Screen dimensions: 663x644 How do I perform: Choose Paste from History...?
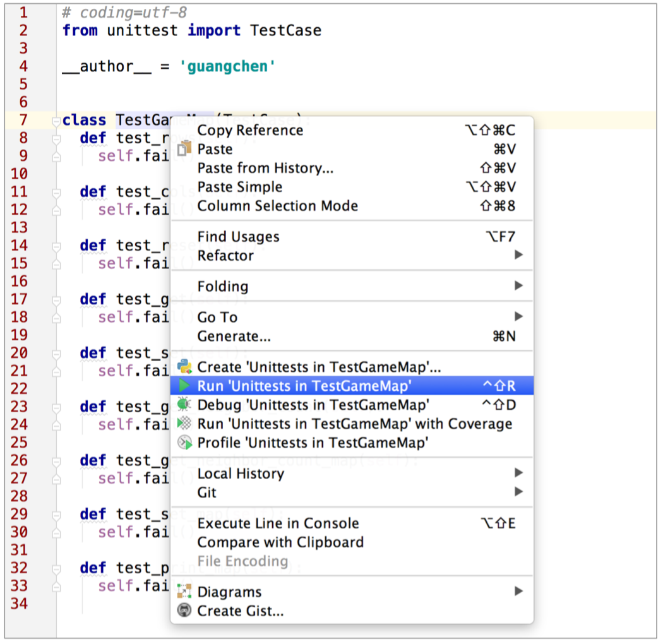coord(352,168)
